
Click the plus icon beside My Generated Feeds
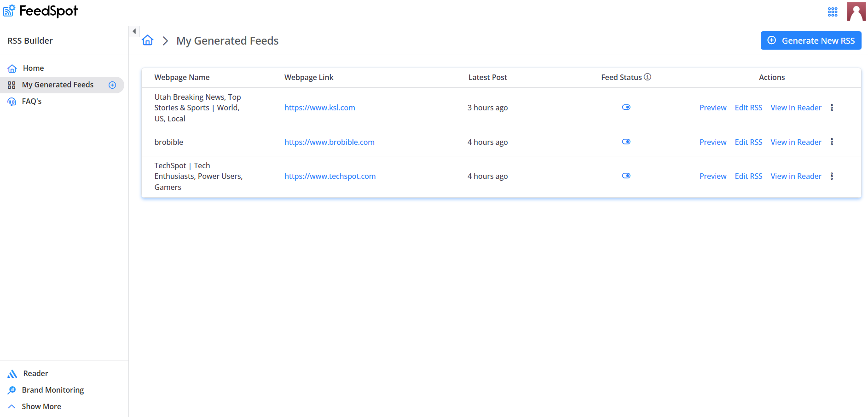coord(112,85)
